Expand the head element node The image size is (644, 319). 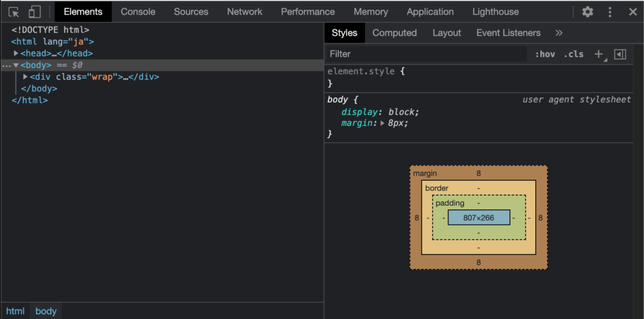(16, 53)
